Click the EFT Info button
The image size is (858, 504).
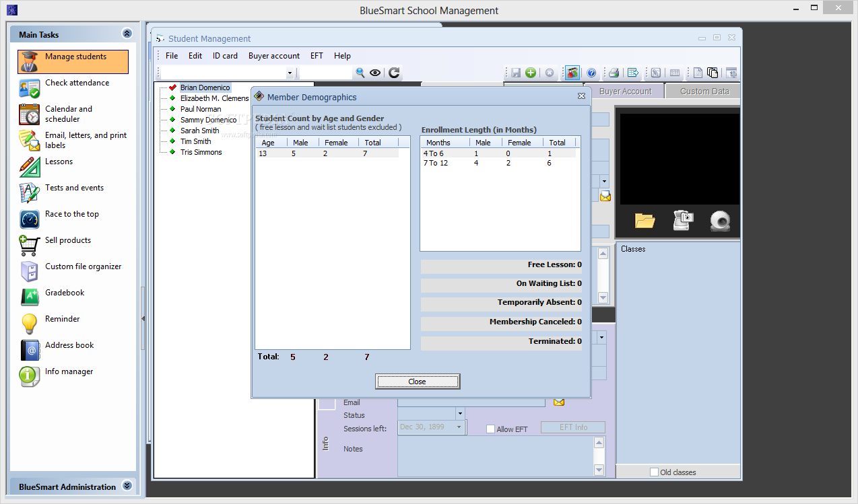click(x=573, y=427)
